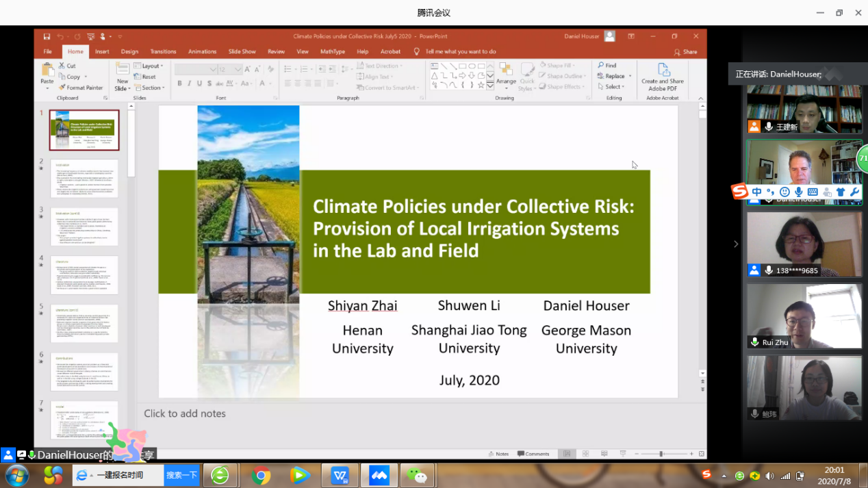This screenshot has width=868, height=488.
Task: Toggle the Notes pane in status bar
Action: (x=498, y=454)
